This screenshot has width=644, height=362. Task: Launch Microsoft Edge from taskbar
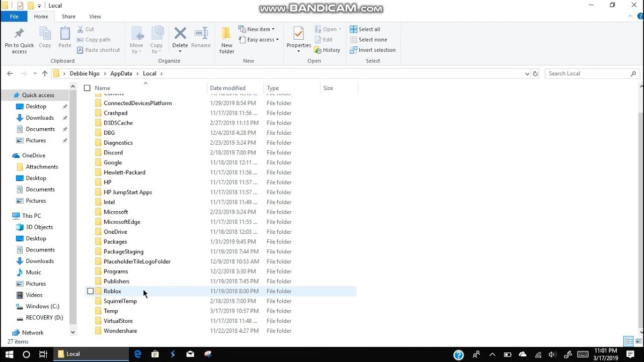point(138,354)
